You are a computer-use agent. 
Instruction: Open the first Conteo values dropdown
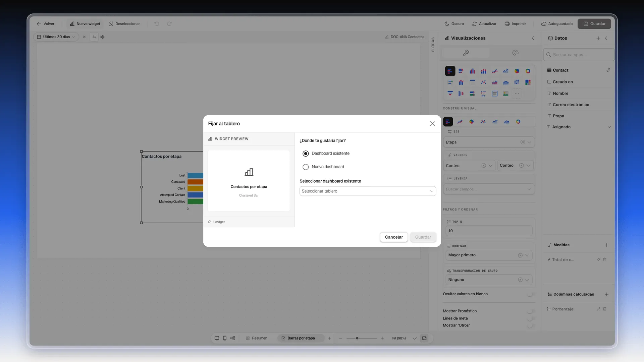click(490, 166)
